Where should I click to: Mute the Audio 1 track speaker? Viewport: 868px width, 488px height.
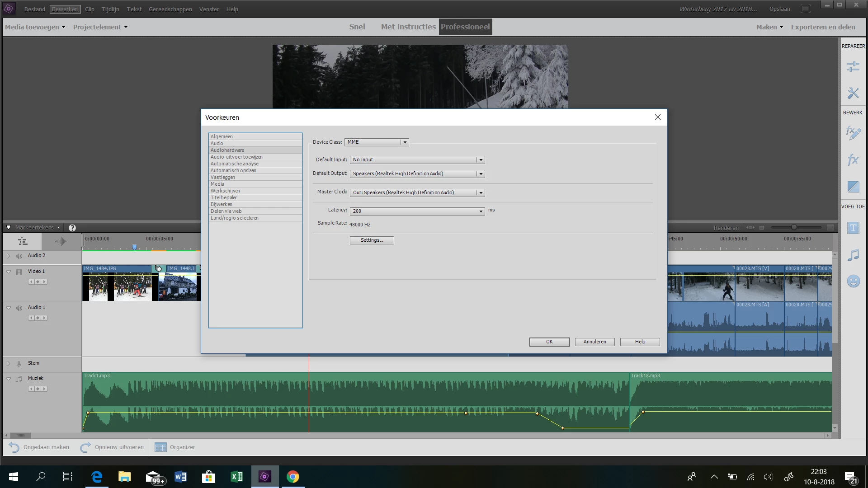click(x=19, y=308)
